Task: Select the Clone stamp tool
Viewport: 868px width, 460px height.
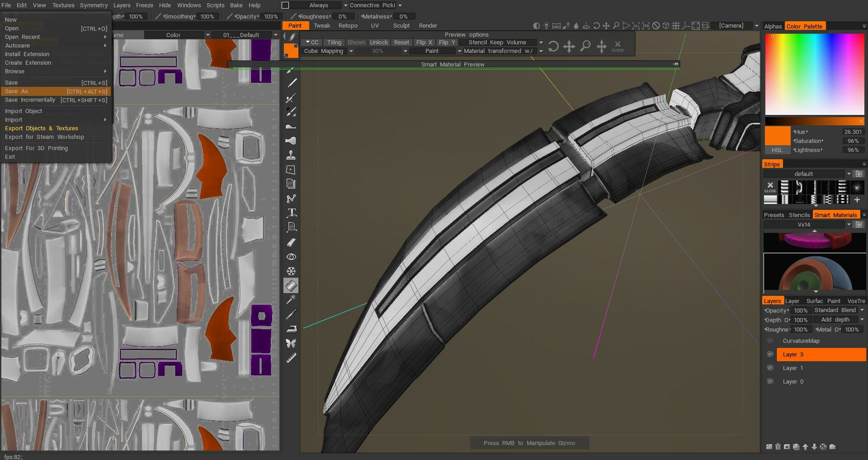Action: coord(291,155)
